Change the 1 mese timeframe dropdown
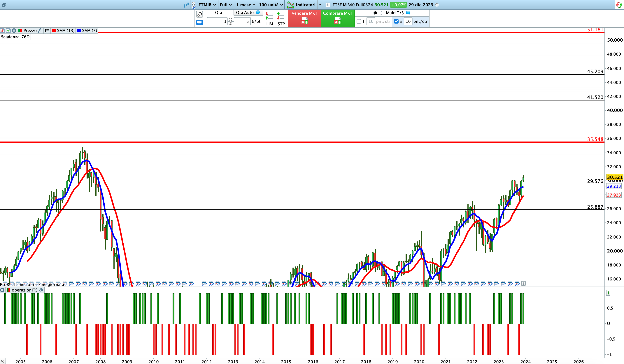This screenshot has height=364, width=624. [x=245, y=5]
